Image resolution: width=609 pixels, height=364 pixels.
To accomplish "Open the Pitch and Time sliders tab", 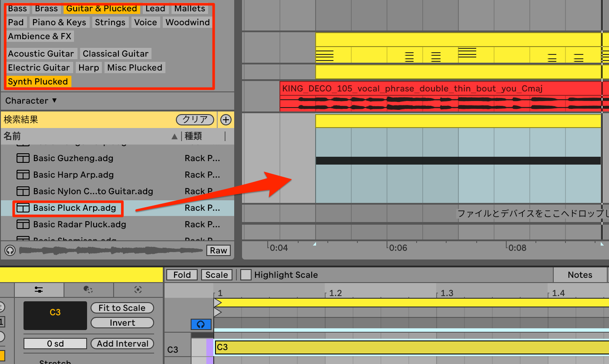I will point(39,290).
